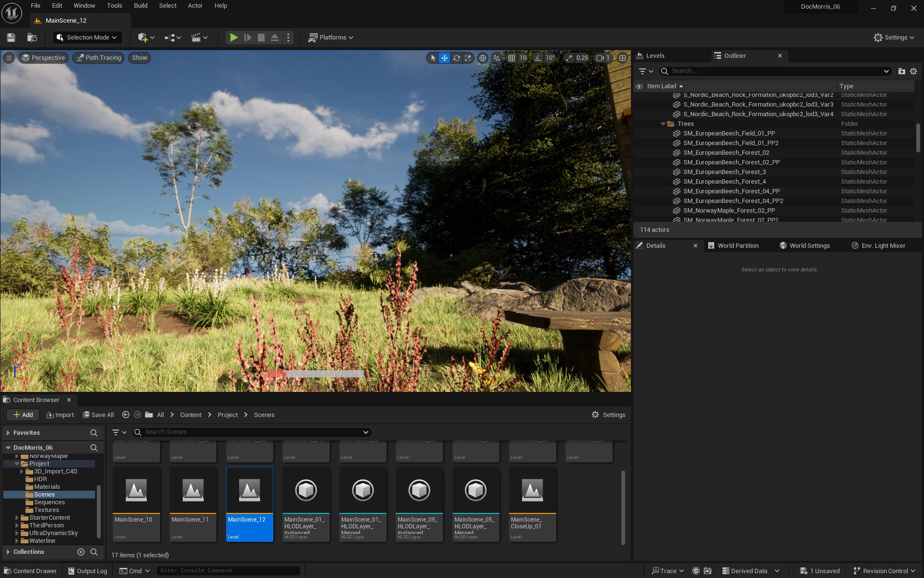Toggle grid snapping in the viewport

pos(511,58)
